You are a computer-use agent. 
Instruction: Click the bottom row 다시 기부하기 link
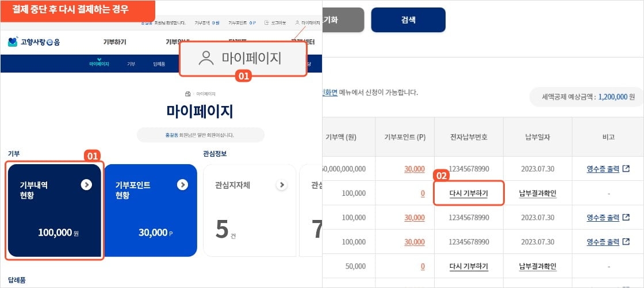469,266
